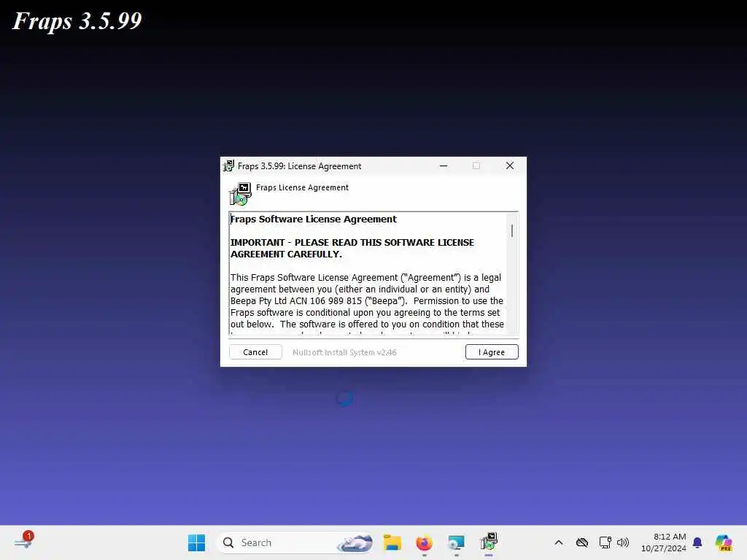Click the cloud sync tray icon

(x=581, y=542)
